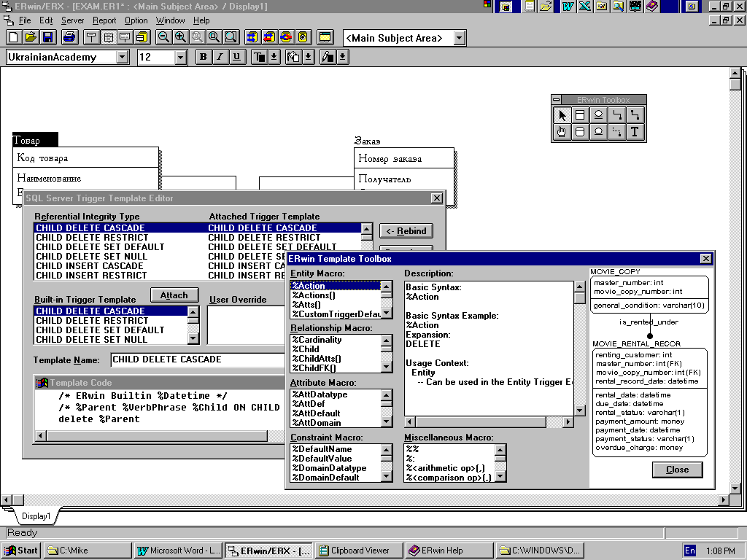The height and width of the screenshot is (560, 747).
Task: Open the Main Subject Area dropdown
Action: 459,38
